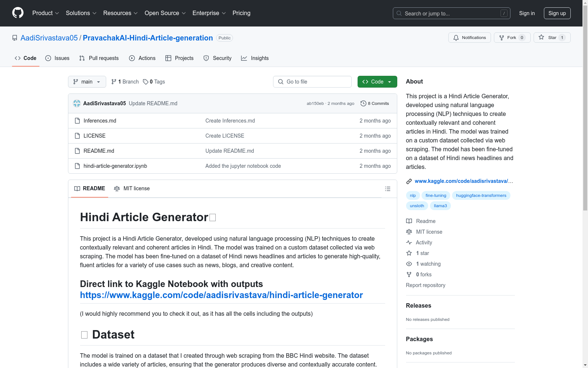Open the Code tab

tap(26, 58)
